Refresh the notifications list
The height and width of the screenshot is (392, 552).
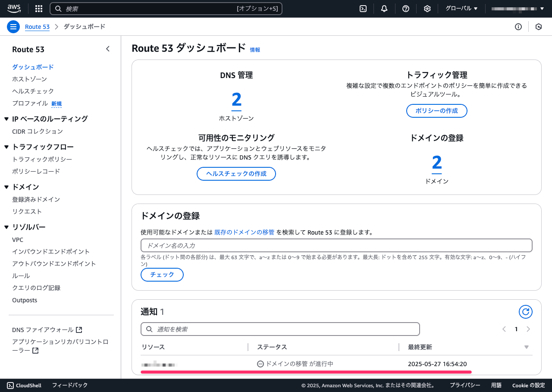pyautogui.click(x=525, y=312)
